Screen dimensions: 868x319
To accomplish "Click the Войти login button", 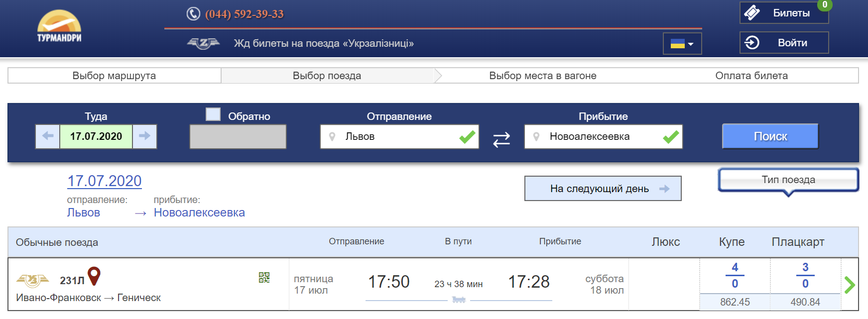I will coord(784,43).
